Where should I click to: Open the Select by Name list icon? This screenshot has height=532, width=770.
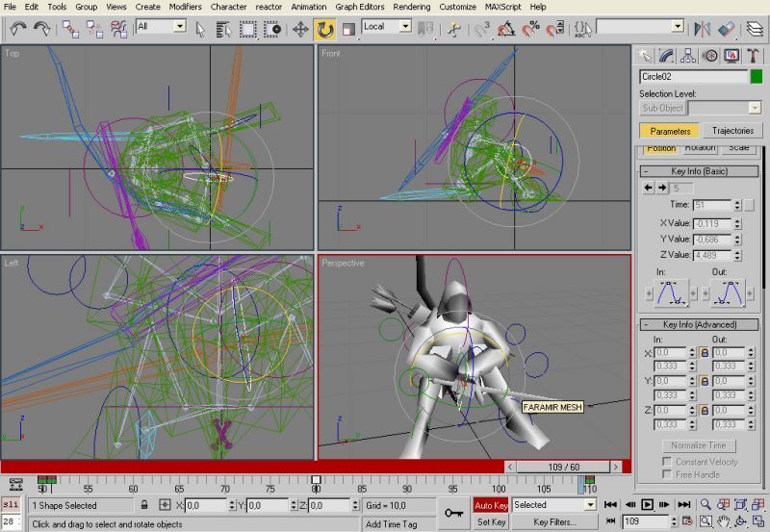coord(223,30)
